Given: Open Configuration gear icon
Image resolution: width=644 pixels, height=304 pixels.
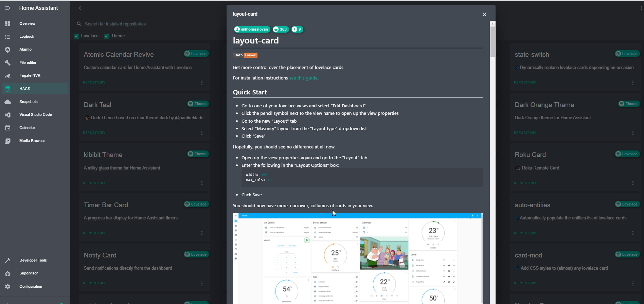Looking at the screenshot, I should click(x=7, y=286).
